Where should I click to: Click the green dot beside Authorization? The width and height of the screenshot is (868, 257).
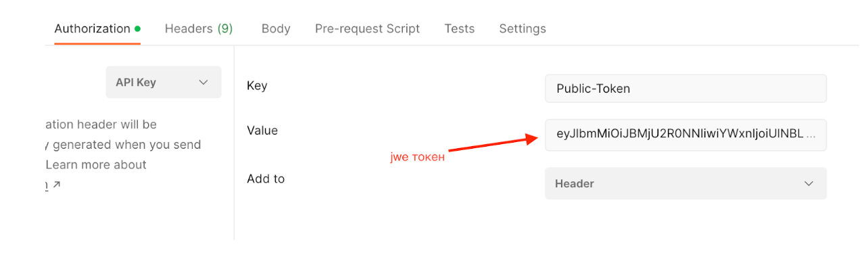(137, 29)
